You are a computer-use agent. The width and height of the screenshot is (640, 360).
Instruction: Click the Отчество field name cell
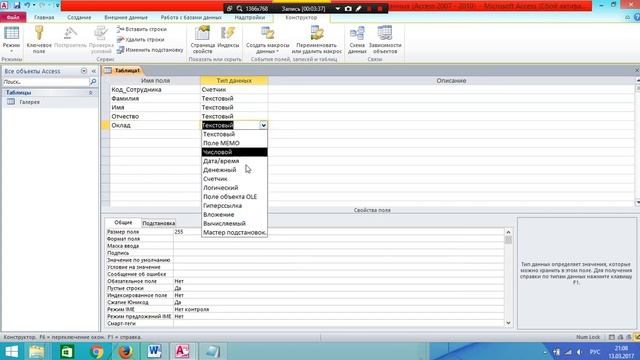click(155, 116)
